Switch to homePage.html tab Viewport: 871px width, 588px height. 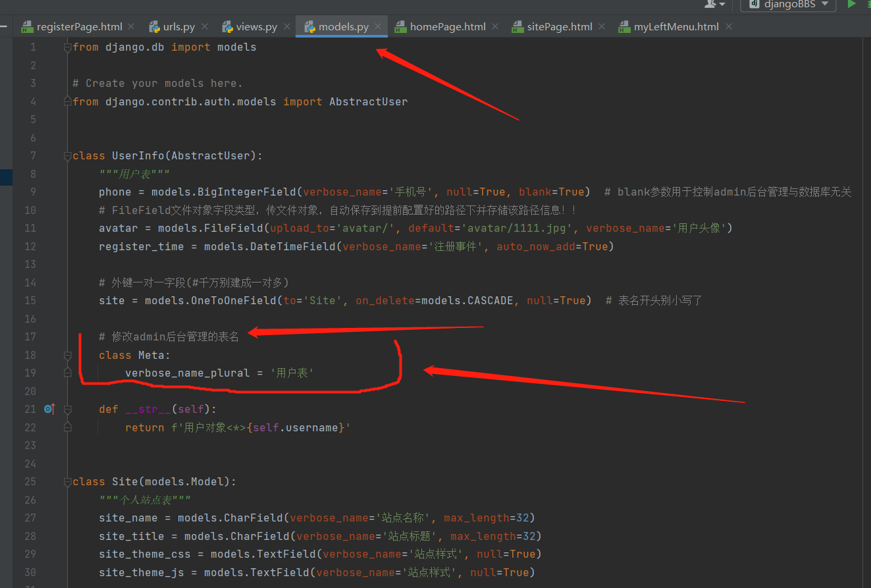[448, 27]
